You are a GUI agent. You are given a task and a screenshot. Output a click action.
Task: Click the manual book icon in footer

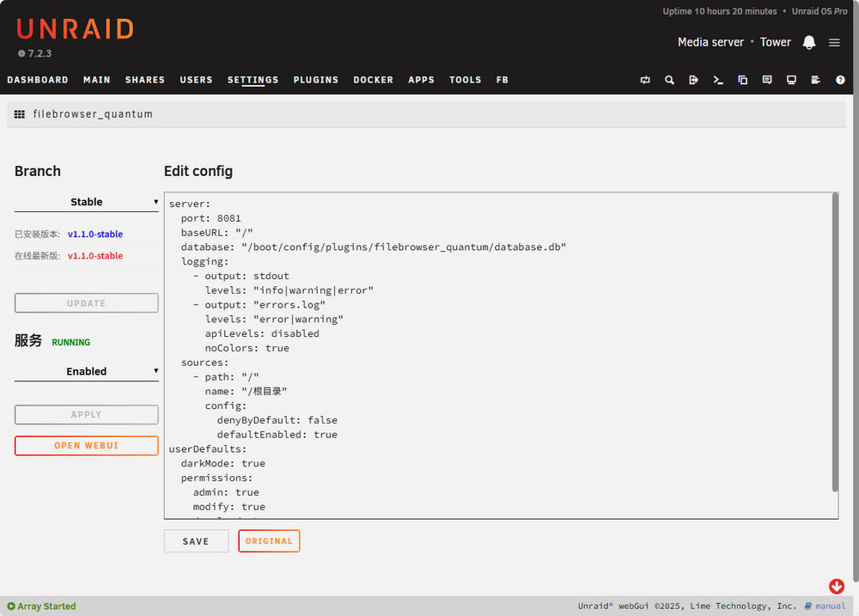point(808,607)
